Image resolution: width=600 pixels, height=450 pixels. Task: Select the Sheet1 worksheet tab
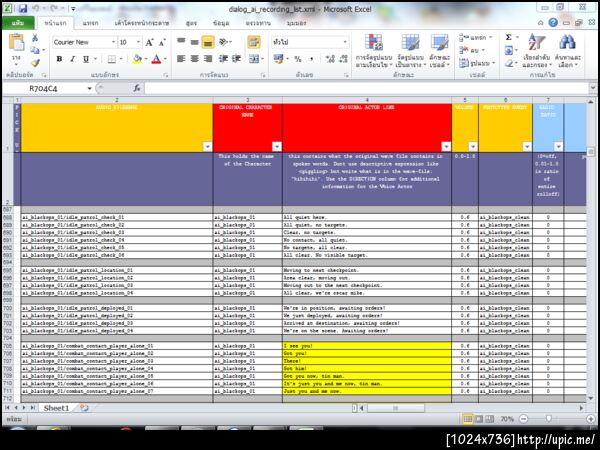click(56, 408)
